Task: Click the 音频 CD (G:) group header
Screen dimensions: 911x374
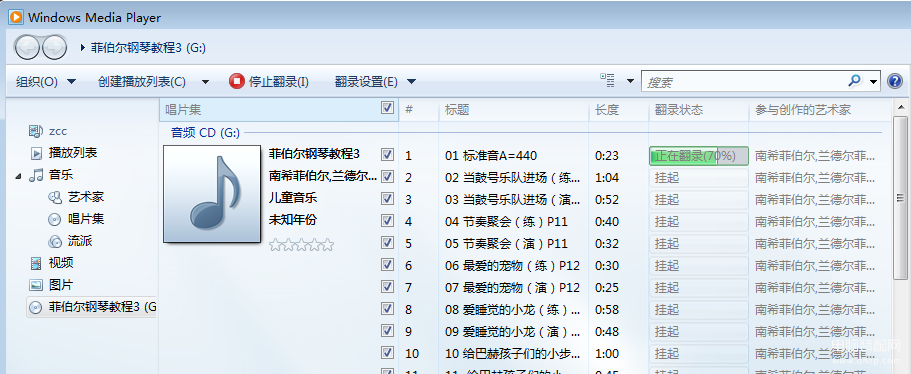Action: click(x=205, y=133)
